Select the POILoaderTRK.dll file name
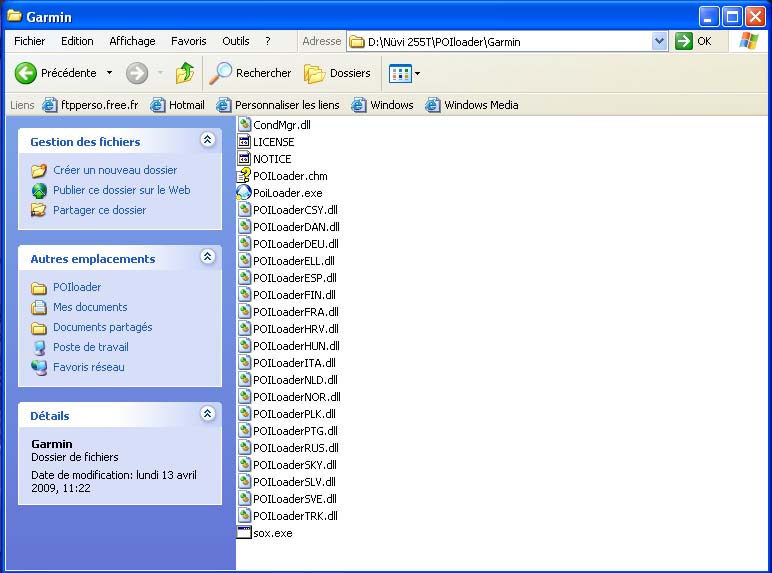 click(295, 515)
